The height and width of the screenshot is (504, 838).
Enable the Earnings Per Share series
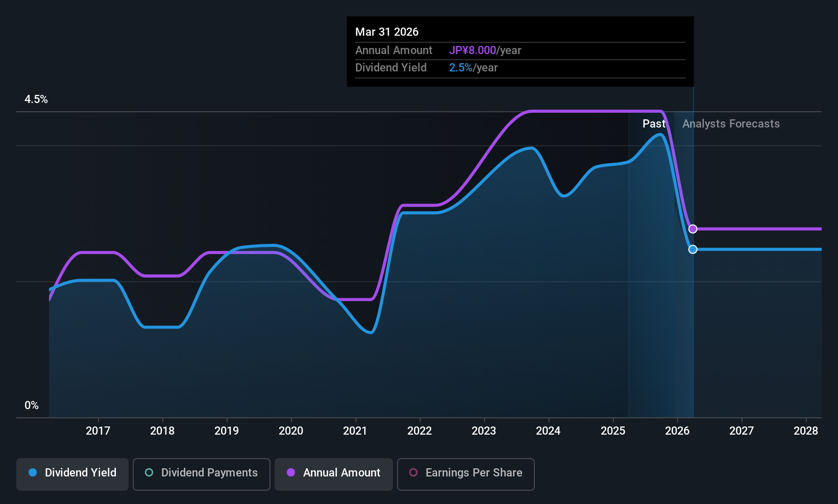coord(466,474)
